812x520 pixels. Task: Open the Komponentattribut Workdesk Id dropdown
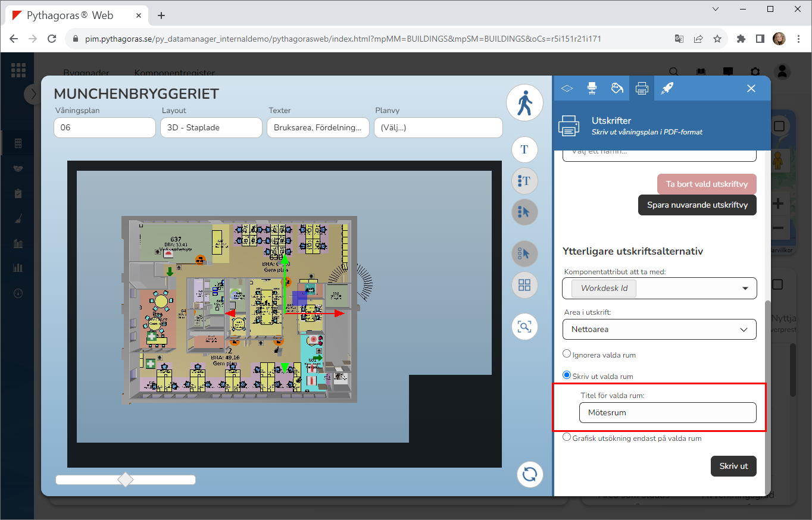click(x=659, y=289)
